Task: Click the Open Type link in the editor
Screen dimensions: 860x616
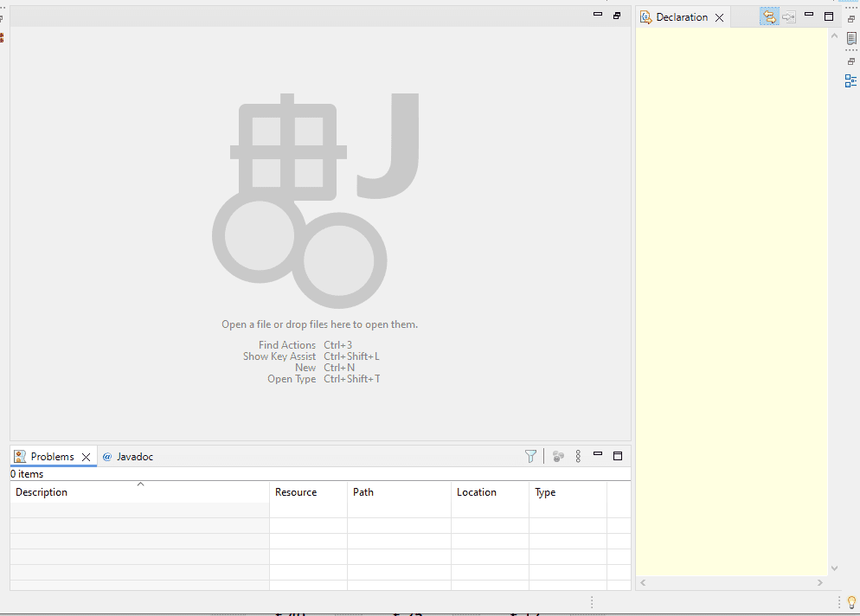Action: 292,379
